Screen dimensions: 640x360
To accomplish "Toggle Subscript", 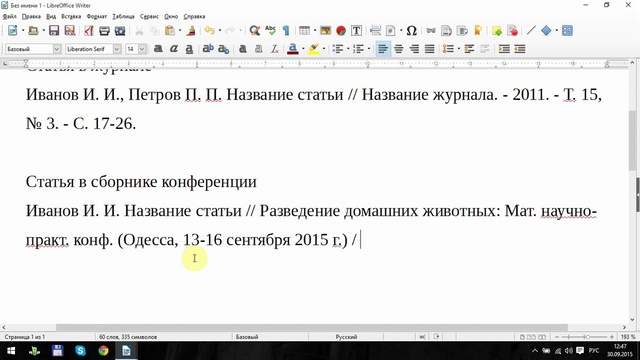I will [223, 49].
